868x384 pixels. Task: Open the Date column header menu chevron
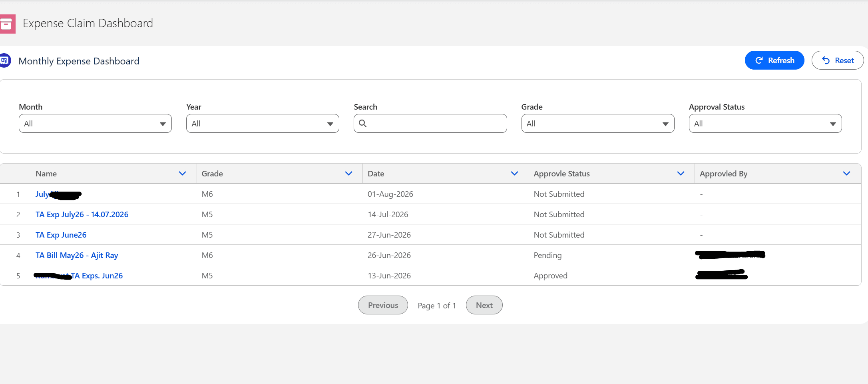515,174
